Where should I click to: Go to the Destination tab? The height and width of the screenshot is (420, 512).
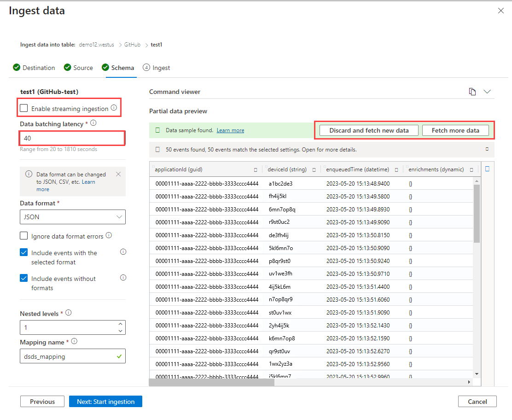coord(34,68)
